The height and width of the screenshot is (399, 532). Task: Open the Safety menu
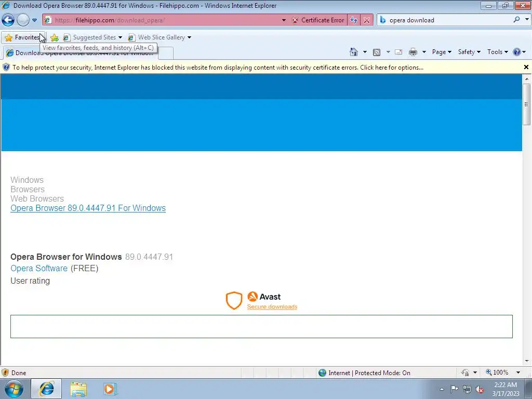tap(469, 52)
